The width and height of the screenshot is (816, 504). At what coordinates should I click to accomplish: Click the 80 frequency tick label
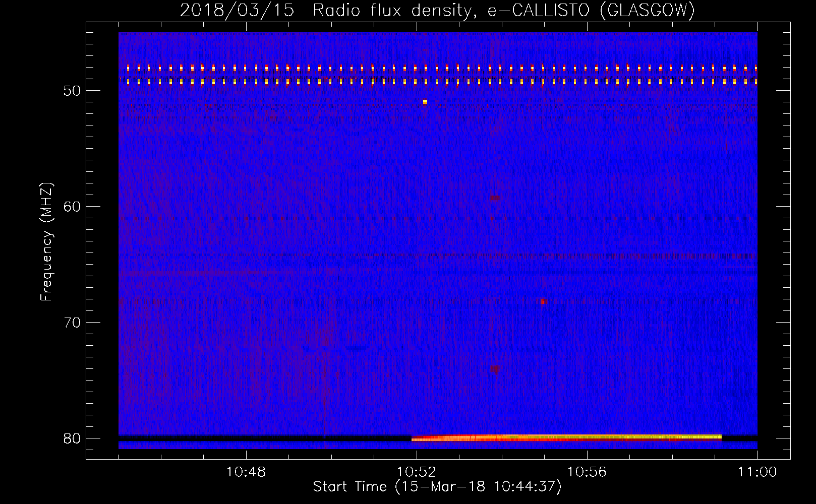72,438
